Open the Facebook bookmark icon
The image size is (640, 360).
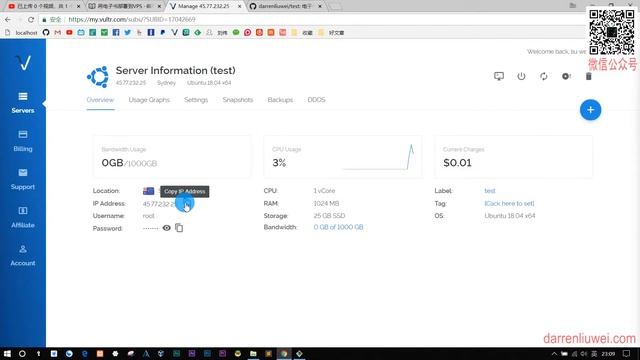(x=116, y=32)
